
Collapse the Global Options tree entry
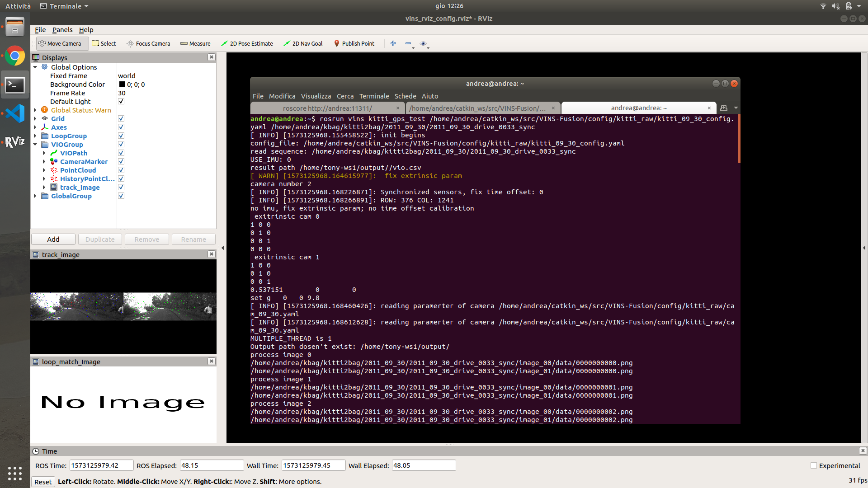pos(35,67)
